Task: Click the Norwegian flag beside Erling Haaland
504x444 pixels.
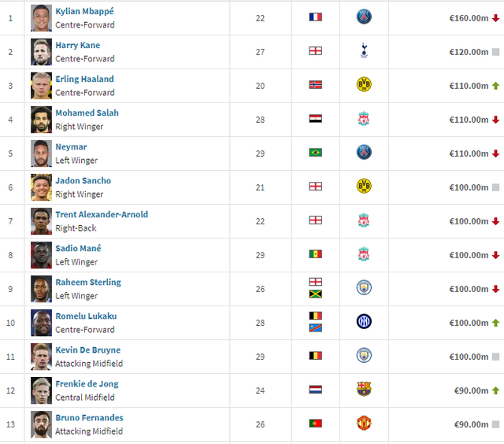Action: [x=316, y=85]
